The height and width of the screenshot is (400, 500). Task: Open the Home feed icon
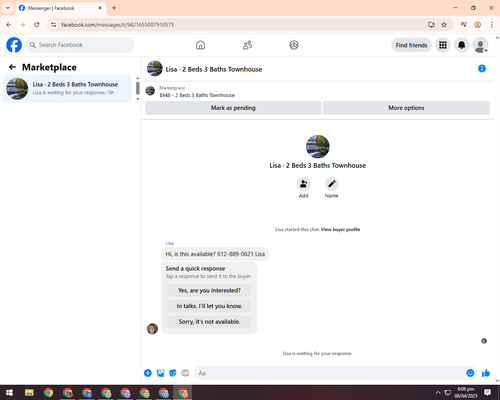(x=200, y=45)
